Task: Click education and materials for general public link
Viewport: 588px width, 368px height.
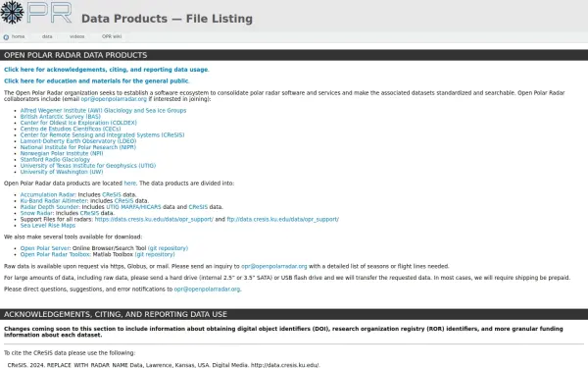Action: click(97, 80)
